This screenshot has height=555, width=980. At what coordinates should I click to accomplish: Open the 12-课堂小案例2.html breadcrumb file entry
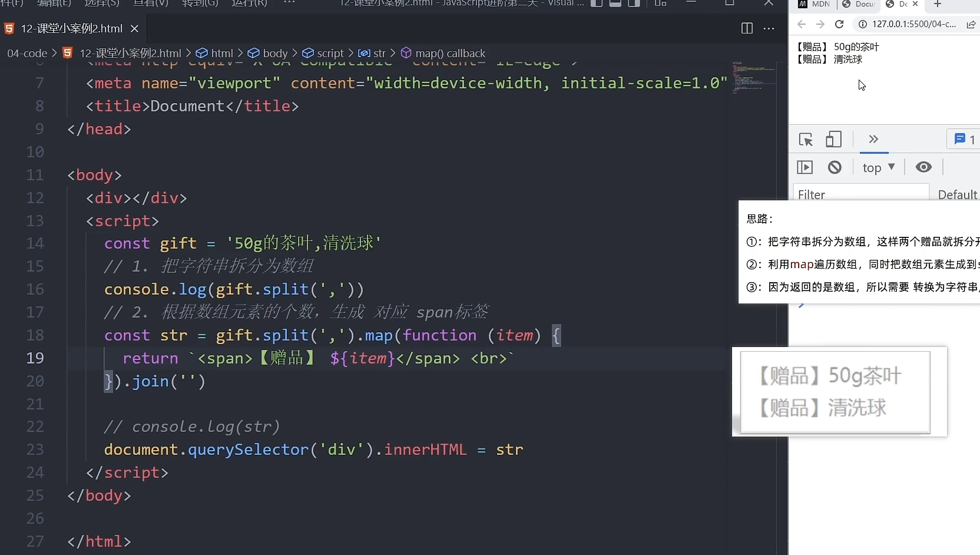[130, 53]
